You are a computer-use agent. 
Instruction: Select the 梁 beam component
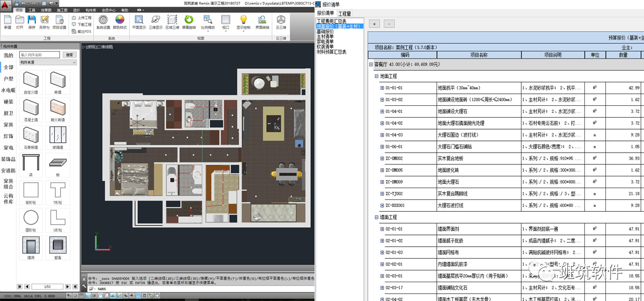pyautogui.click(x=31, y=166)
